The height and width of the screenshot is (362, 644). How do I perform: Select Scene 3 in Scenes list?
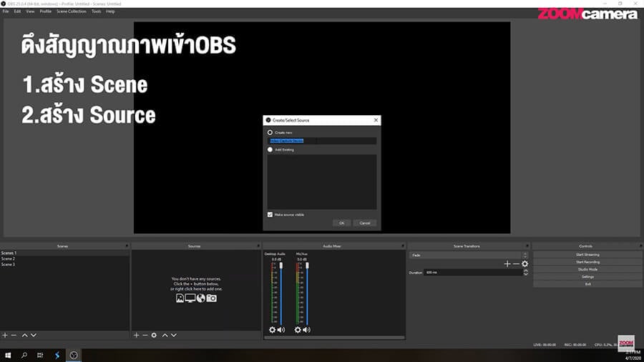pos(64,265)
